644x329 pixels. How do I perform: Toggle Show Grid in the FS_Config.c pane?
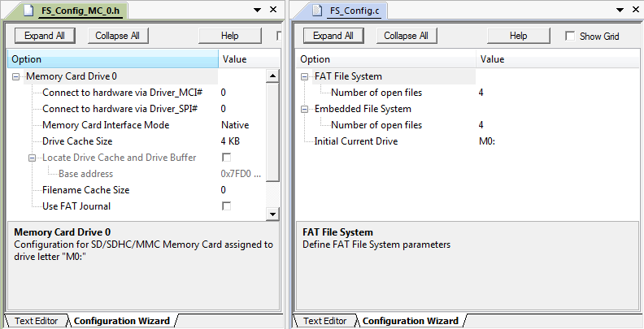click(571, 36)
